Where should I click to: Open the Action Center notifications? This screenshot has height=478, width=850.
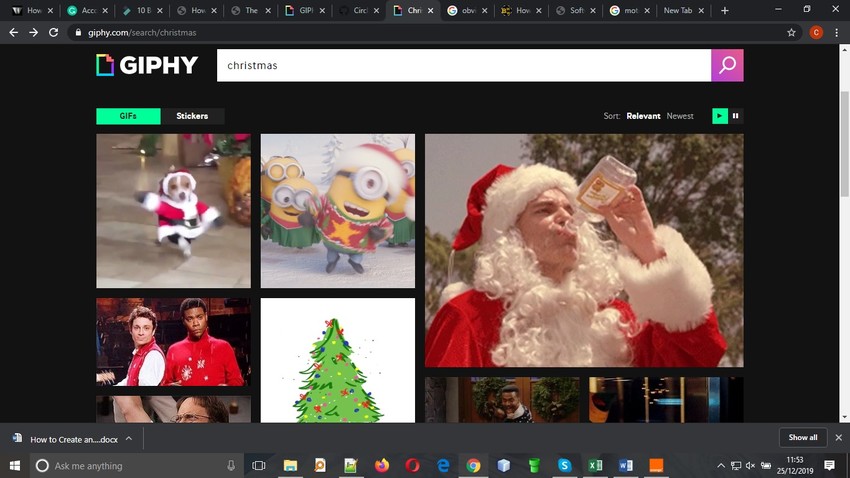point(829,465)
